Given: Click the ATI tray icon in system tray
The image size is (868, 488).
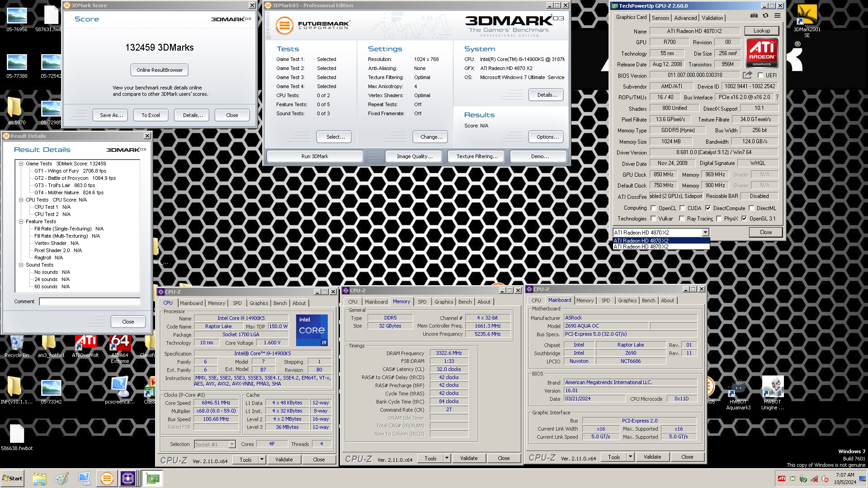Looking at the screenshot, I should [x=781, y=479].
